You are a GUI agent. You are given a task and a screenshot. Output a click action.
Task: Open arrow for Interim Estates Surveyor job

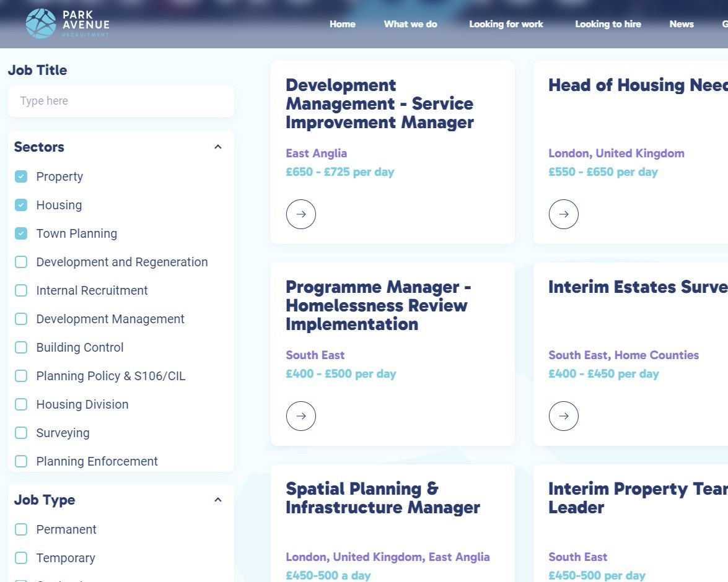click(x=564, y=416)
